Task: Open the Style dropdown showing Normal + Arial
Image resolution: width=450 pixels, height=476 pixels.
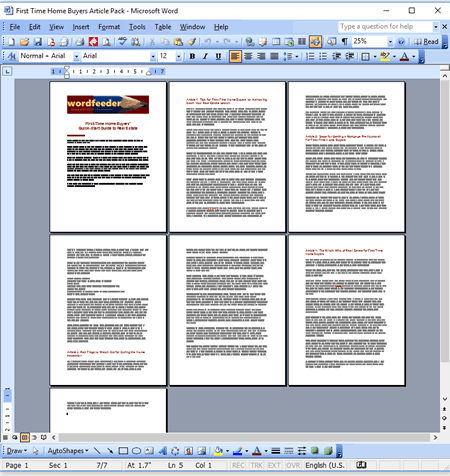Action: (x=76, y=56)
